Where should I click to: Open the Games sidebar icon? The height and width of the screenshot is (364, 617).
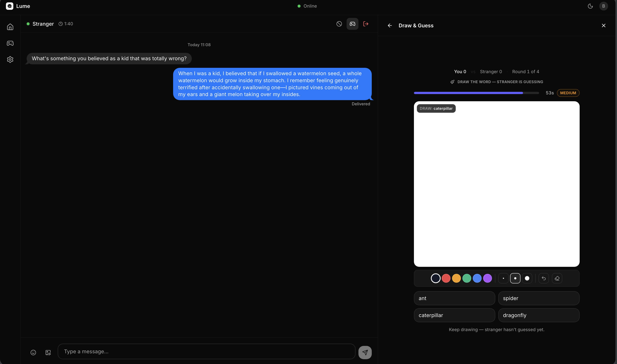click(x=10, y=43)
